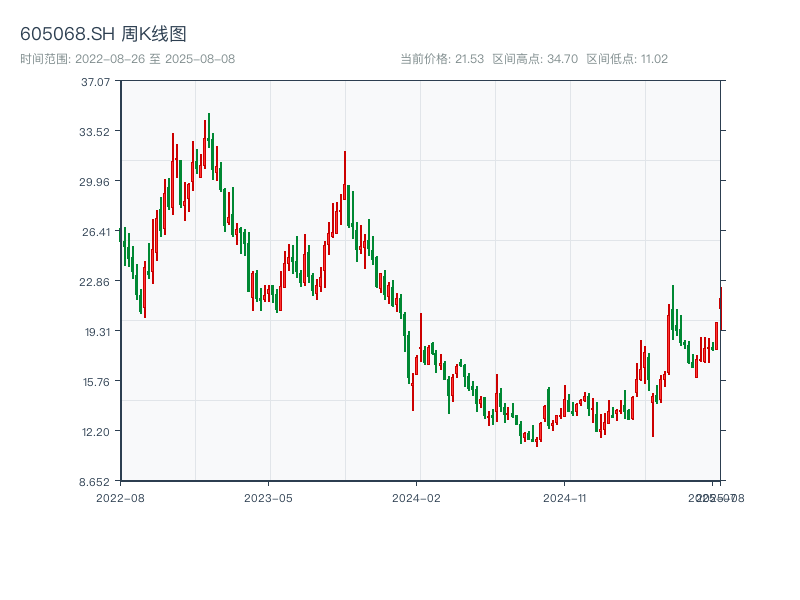
Task: Click y-axis label 22.86
Action: pyautogui.click(x=94, y=282)
